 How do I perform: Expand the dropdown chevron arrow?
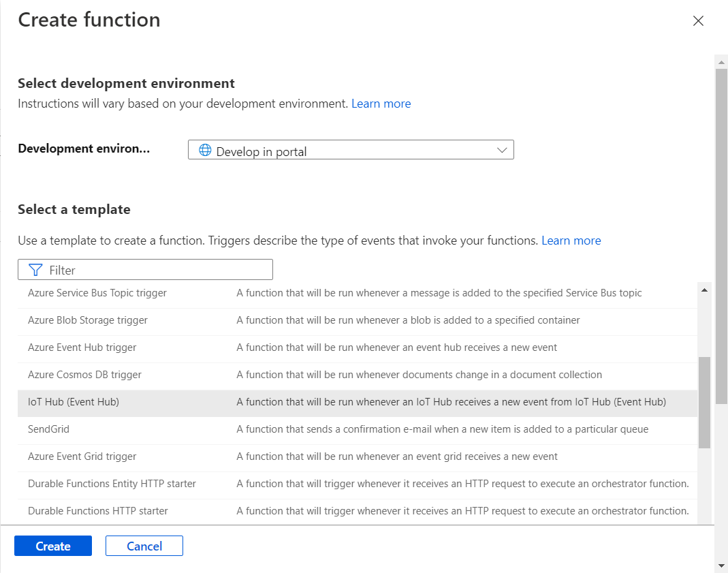point(501,150)
